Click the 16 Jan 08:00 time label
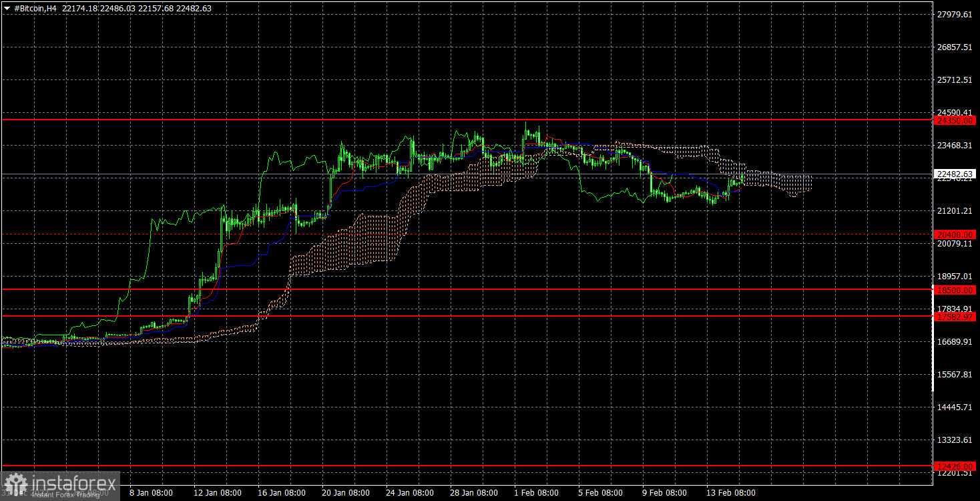The height and width of the screenshot is (501, 980). [281, 493]
